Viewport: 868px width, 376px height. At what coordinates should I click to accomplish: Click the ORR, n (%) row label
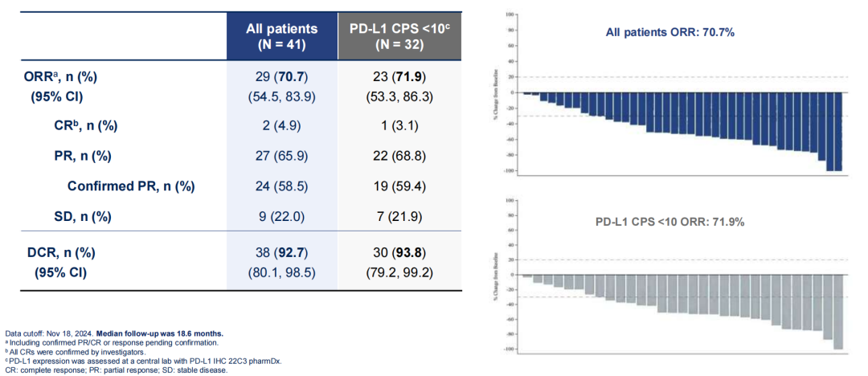[x=66, y=78]
